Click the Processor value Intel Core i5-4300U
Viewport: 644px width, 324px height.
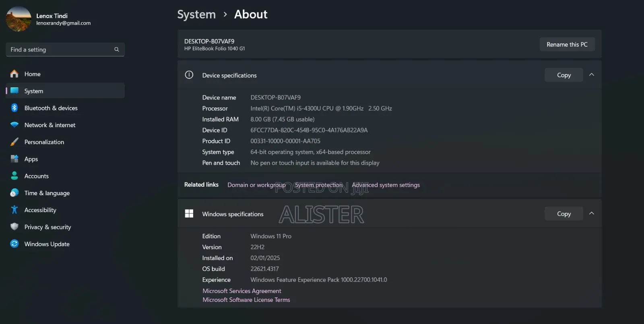[x=321, y=108]
